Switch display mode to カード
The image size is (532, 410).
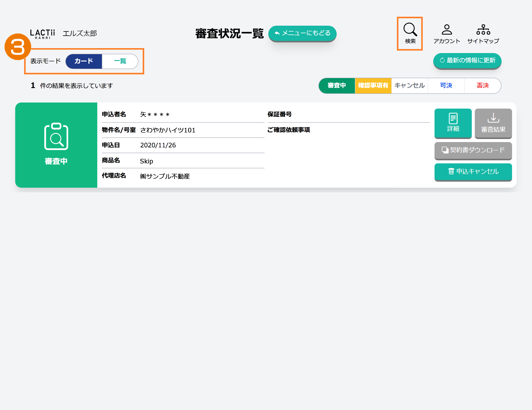84,61
